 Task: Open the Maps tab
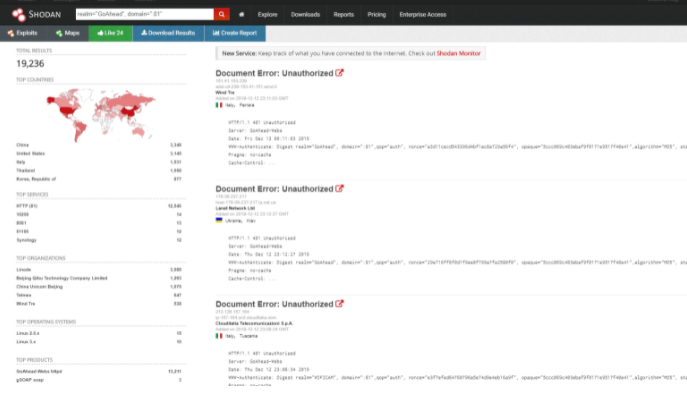tap(68, 33)
